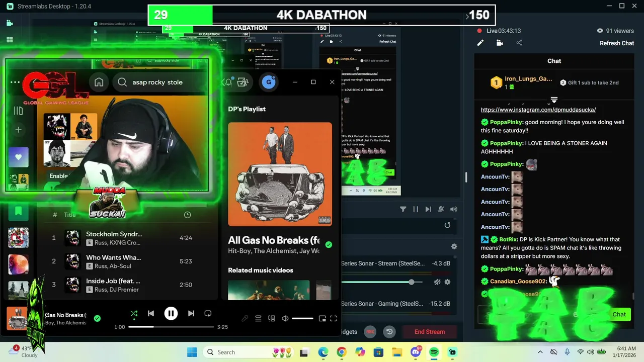
Task: Open the camera clip icon near Live
Action: [500, 43]
